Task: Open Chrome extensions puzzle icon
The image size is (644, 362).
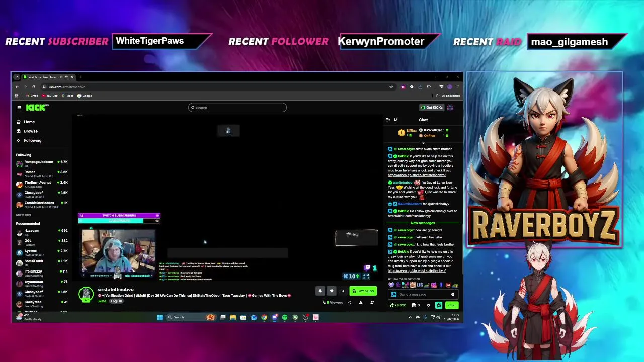Action: 429,87
